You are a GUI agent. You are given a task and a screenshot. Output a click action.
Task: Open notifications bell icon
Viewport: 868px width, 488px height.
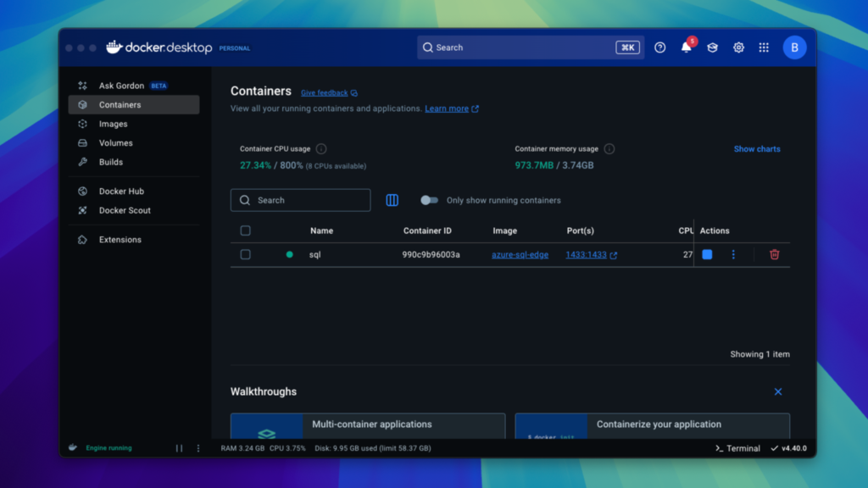point(687,47)
